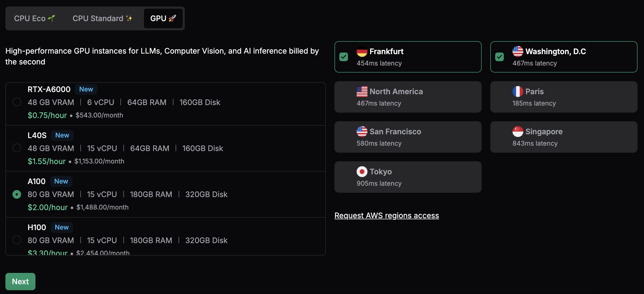Select H100 GPU instance
Viewport: 644px width, 294px height.
[17, 239]
